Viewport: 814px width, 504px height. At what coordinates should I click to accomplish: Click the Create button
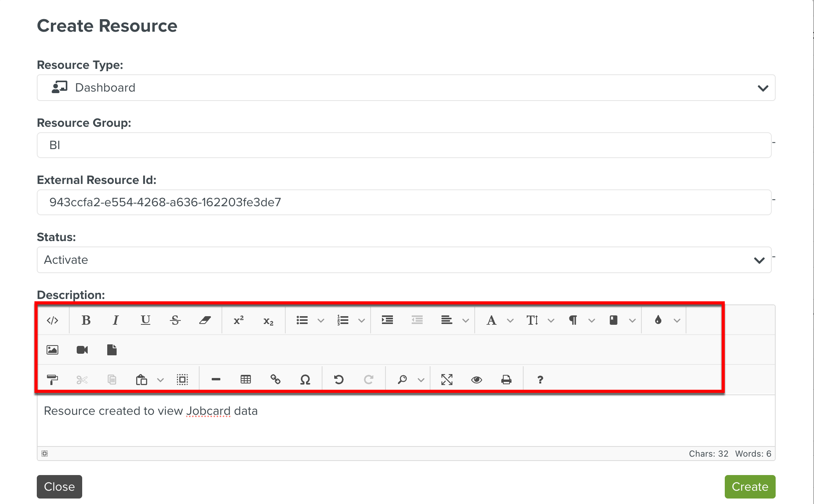750,486
